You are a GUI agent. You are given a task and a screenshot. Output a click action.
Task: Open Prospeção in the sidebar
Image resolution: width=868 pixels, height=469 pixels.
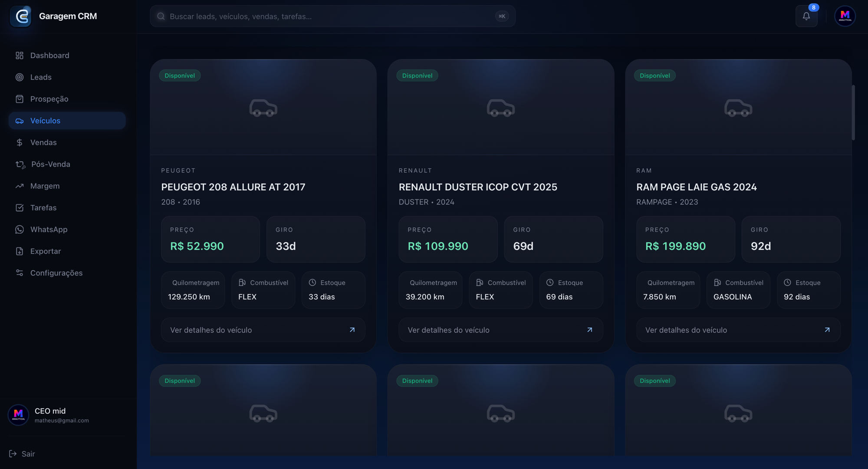(67, 99)
